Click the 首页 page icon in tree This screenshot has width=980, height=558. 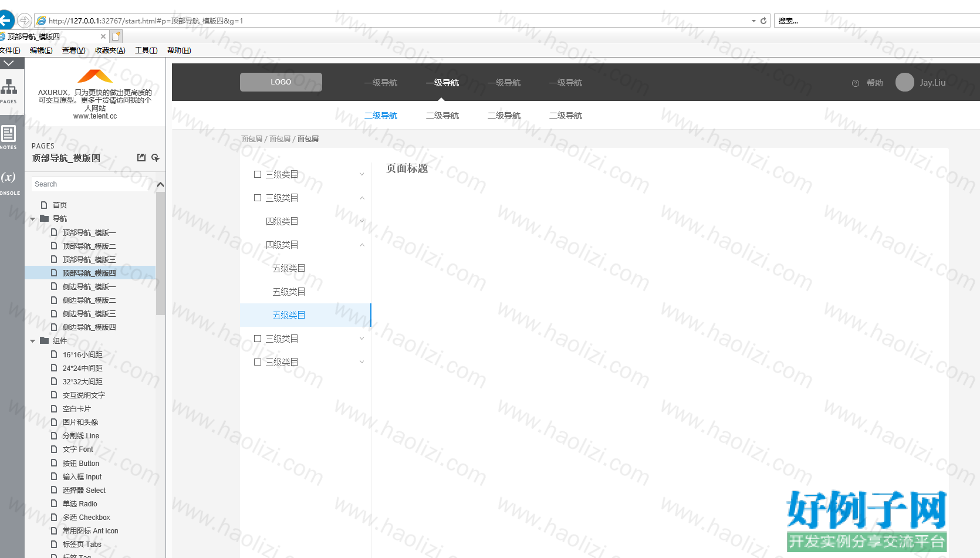pyautogui.click(x=44, y=205)
